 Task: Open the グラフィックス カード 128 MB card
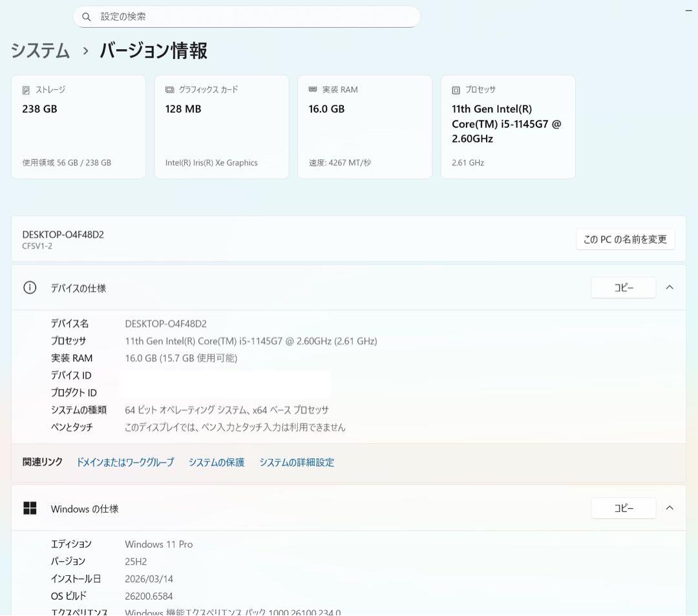[222, 127]
